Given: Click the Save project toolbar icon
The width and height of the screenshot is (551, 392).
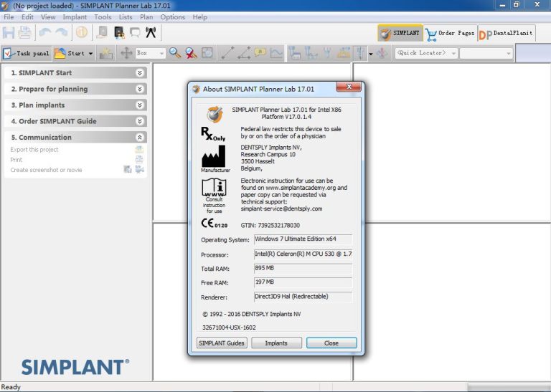Looking at the screenshot, I should [x=9, y=33].
